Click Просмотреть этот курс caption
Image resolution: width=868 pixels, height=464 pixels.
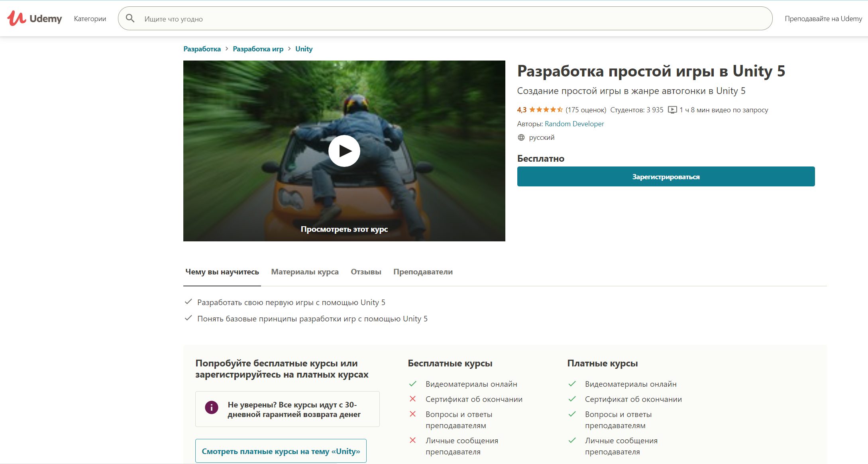[344, 229]
